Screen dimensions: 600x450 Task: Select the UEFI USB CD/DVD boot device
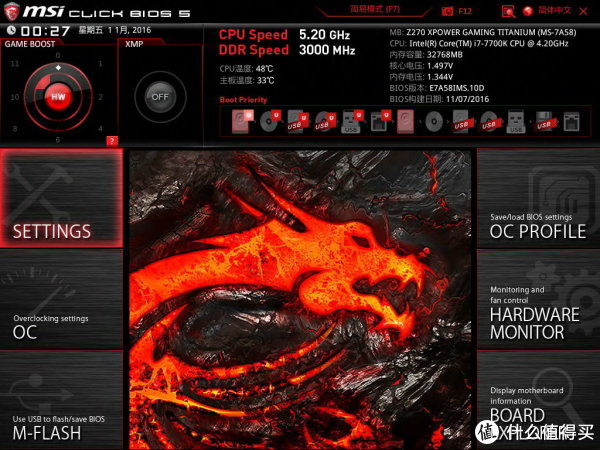tap(325, 122)
